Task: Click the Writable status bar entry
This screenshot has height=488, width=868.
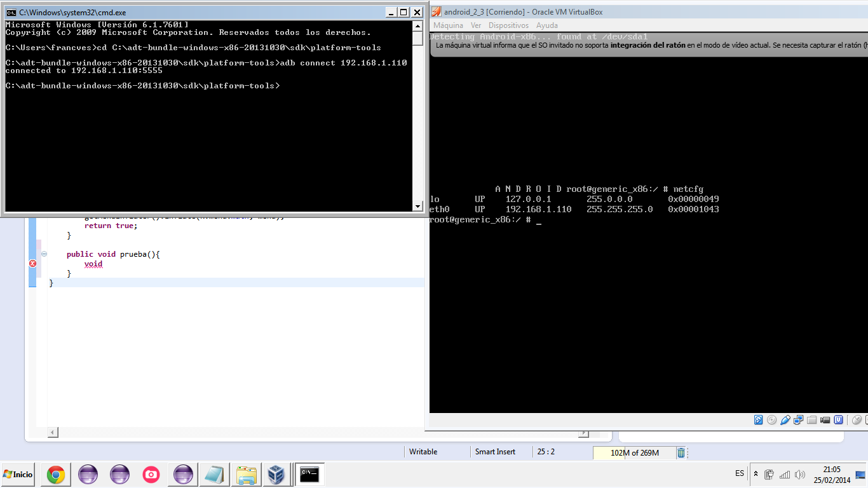Action: (x=423, y=452)
